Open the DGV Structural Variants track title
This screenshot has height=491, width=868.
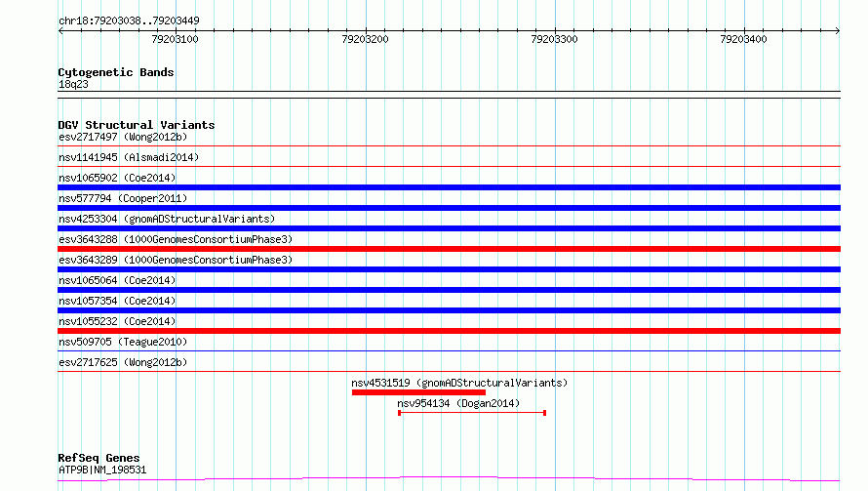point(137,125)
